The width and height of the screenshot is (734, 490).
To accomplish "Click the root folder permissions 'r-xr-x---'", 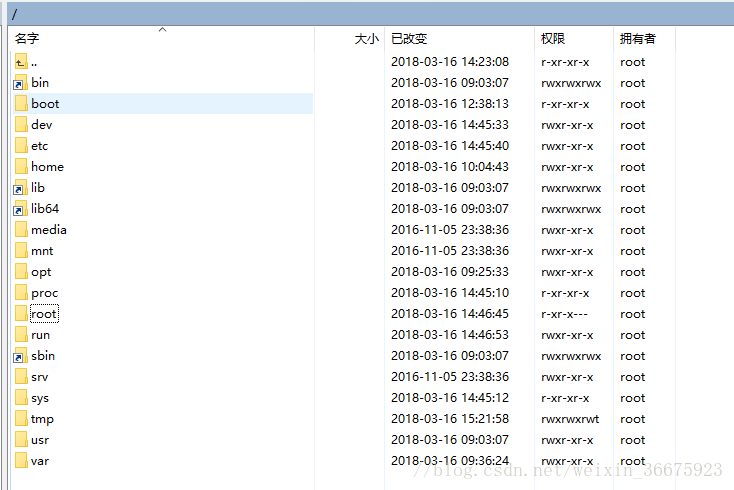I will [564, 314].
